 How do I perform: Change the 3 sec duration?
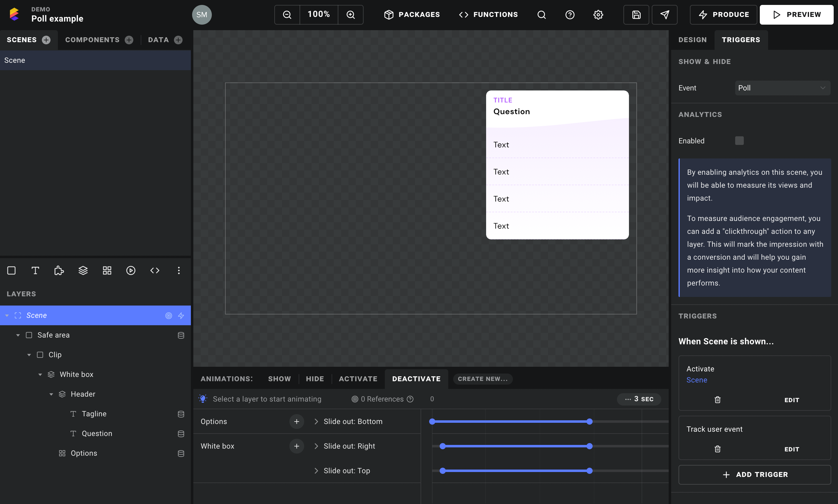coord(639,399)
